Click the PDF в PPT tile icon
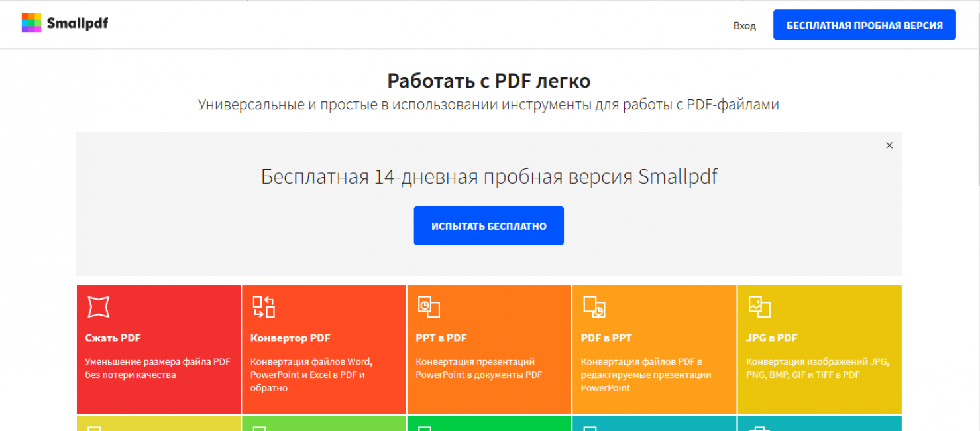 (x=594, y=306)
